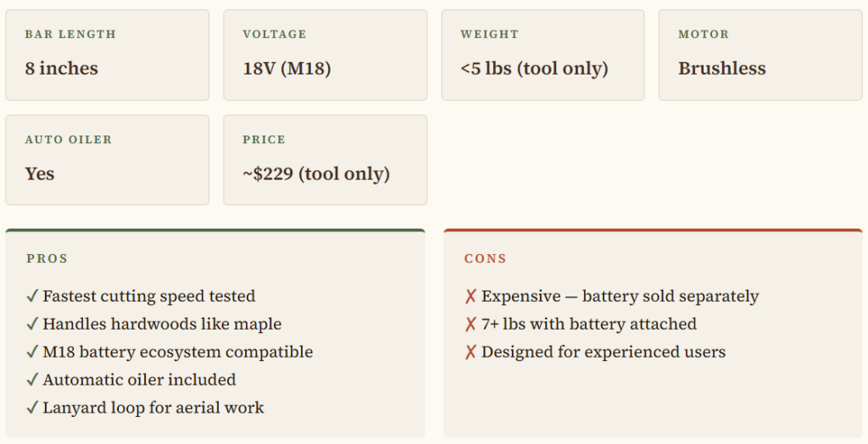This screenshot has height=444, width=868.
Task: Click the Weight spec card
Action: 542,55
